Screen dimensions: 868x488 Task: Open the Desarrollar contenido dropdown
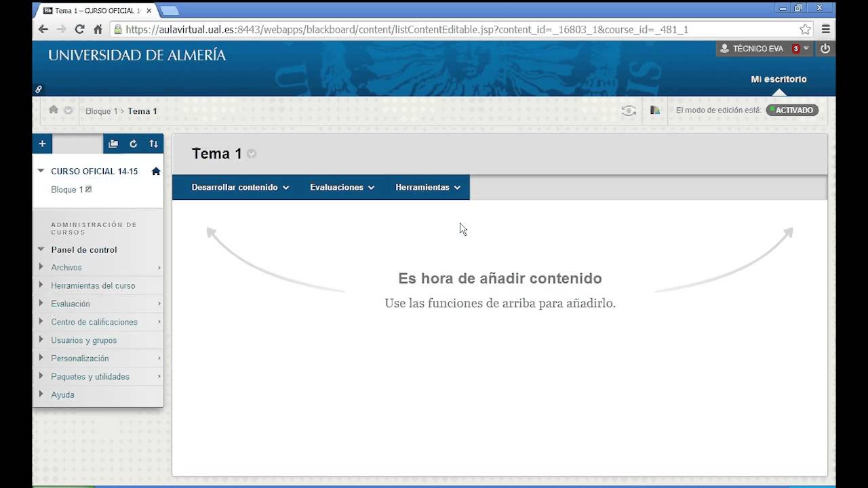pyautogui.click(x=240, y=187)
